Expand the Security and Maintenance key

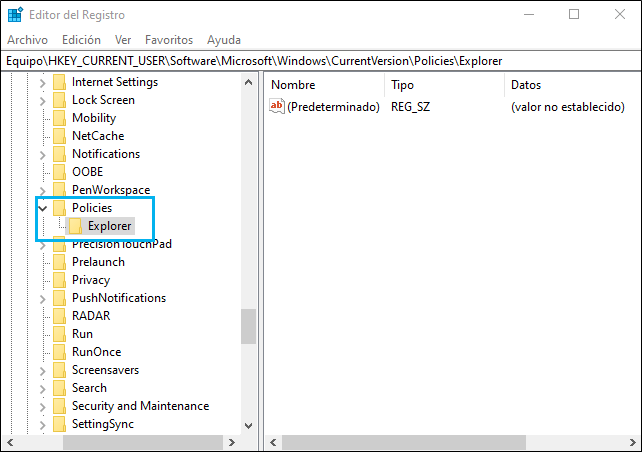click(43, 406)
